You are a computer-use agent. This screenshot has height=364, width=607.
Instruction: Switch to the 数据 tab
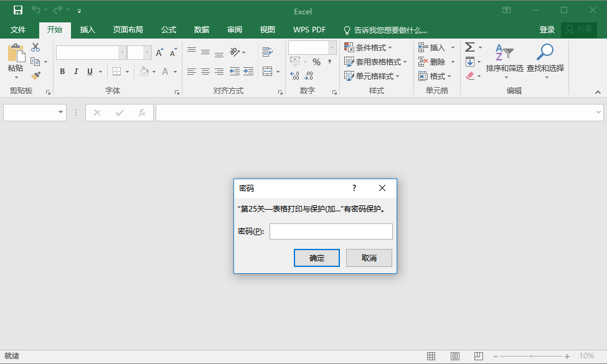click(x=202, y=30)
